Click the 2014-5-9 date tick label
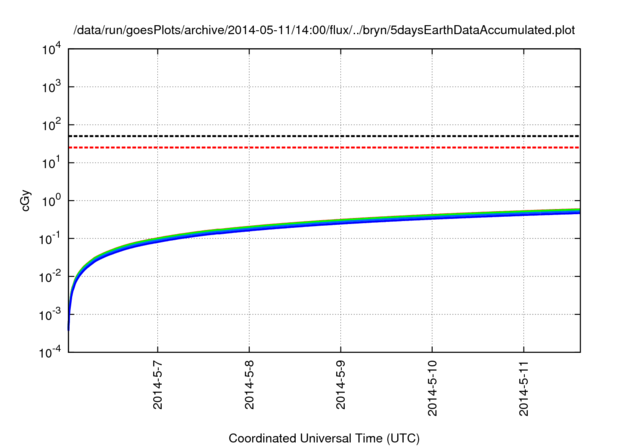Screen dimensions: 640x448 340,385
